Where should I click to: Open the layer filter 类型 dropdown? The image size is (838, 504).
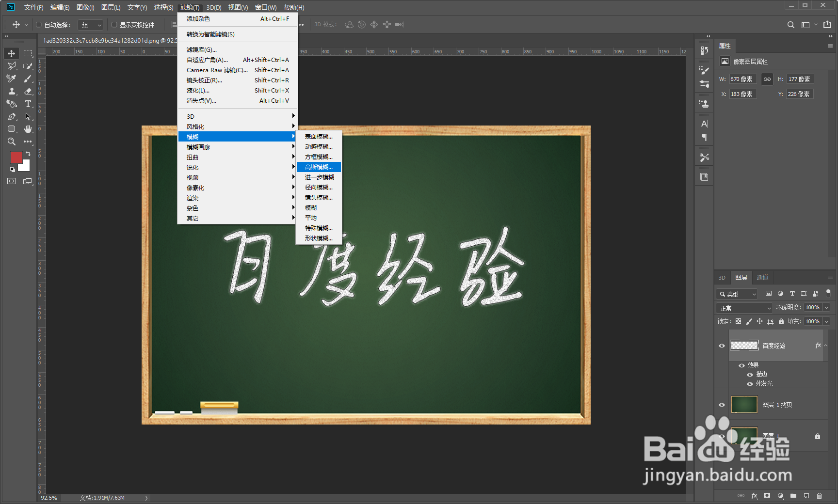(737, 294)
